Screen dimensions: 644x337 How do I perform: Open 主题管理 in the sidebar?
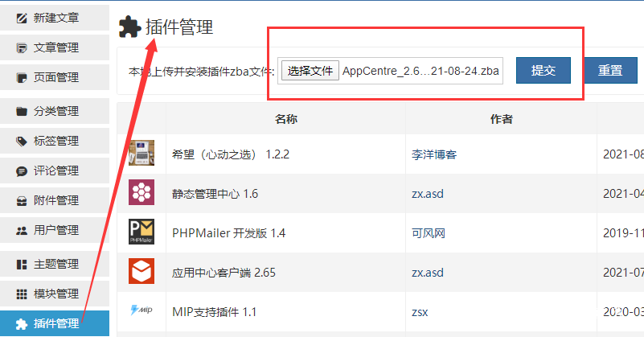coord(55,264)
